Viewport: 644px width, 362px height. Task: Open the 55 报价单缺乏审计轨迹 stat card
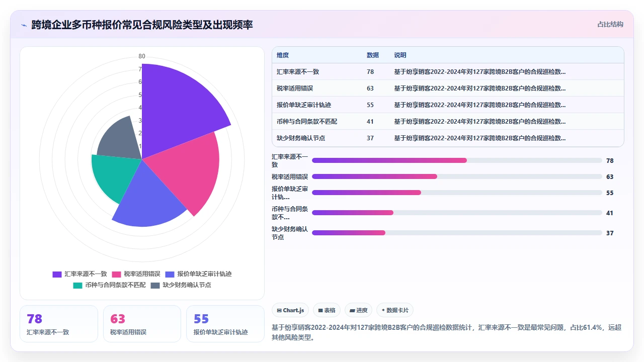coord(225,324)
